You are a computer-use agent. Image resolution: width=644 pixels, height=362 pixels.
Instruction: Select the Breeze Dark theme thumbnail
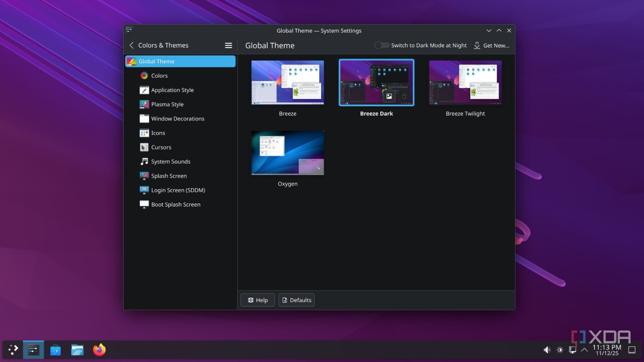pos(376,82)
